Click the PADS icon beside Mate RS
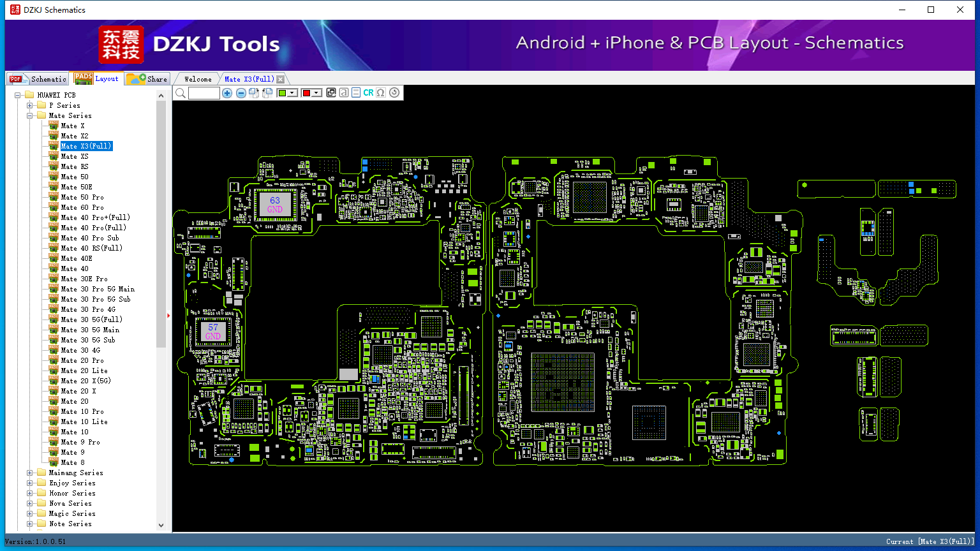 pos(54,166)
